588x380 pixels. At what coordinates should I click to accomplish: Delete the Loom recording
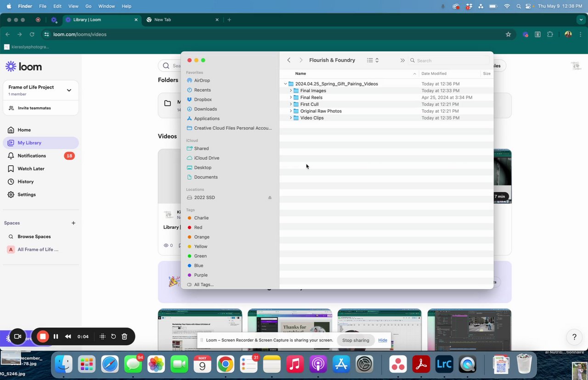124,336
